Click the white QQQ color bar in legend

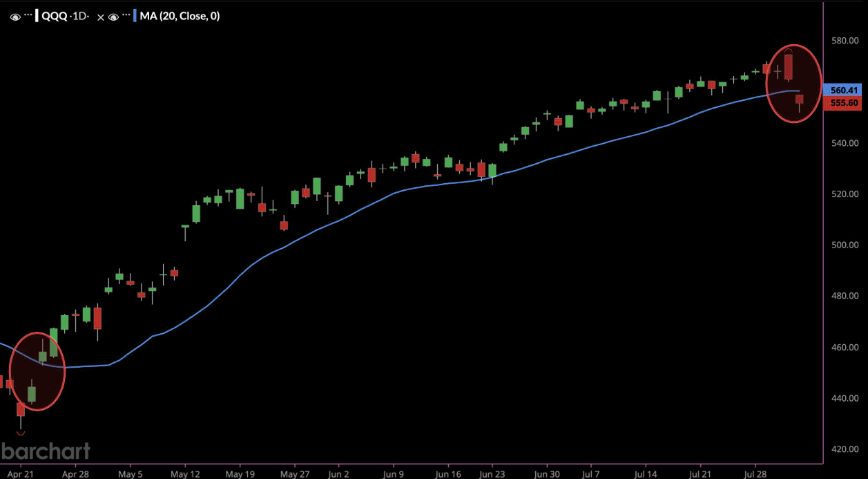pos(37,16)
